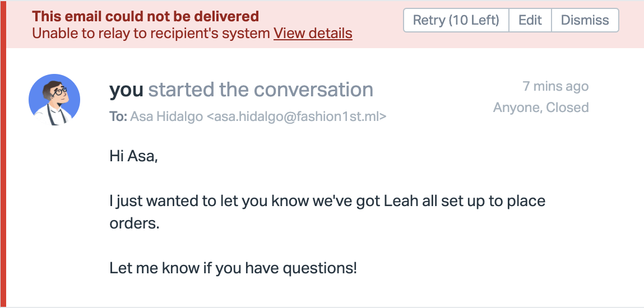The width and height of the screenshot is (644, 308).
Task: Click the "Anyone, Closed" status text
Action: pos(541,108)
